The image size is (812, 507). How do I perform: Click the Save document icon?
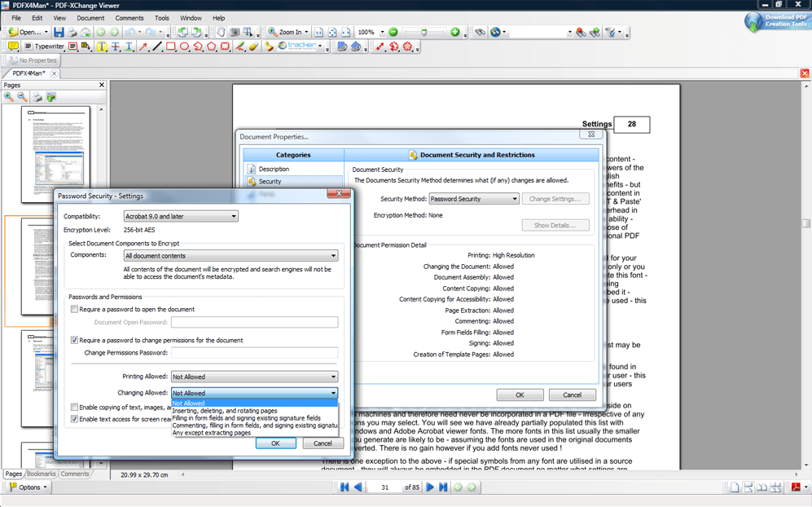click(58, 32)
